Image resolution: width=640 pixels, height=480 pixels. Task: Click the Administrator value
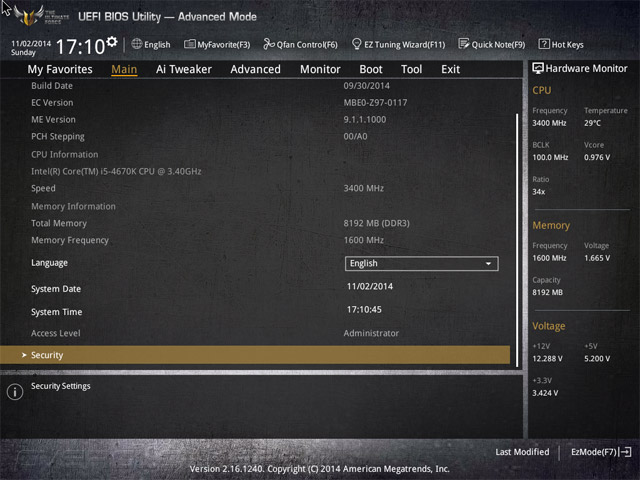[371, 333]
